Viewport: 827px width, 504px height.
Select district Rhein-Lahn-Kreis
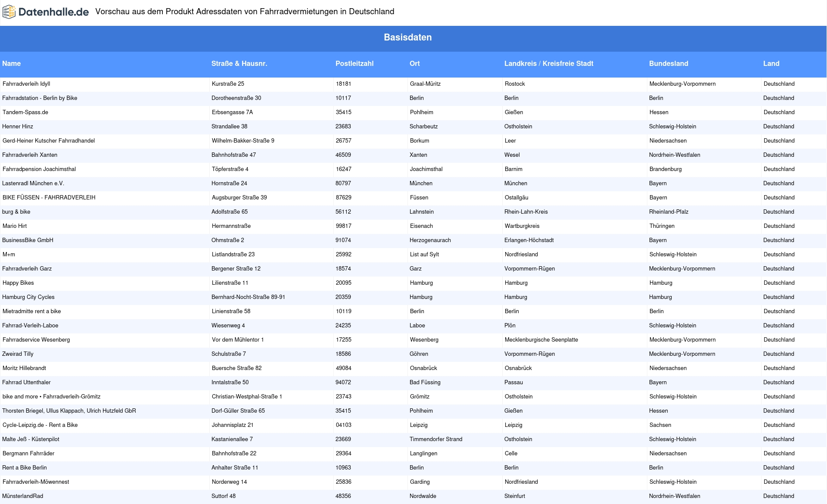point(526,212)
